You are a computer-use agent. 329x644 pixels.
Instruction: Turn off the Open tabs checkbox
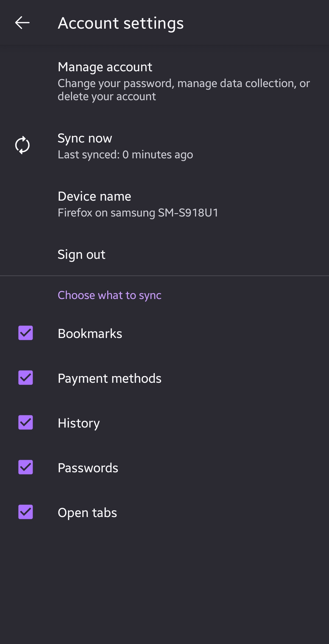[26, 512]
